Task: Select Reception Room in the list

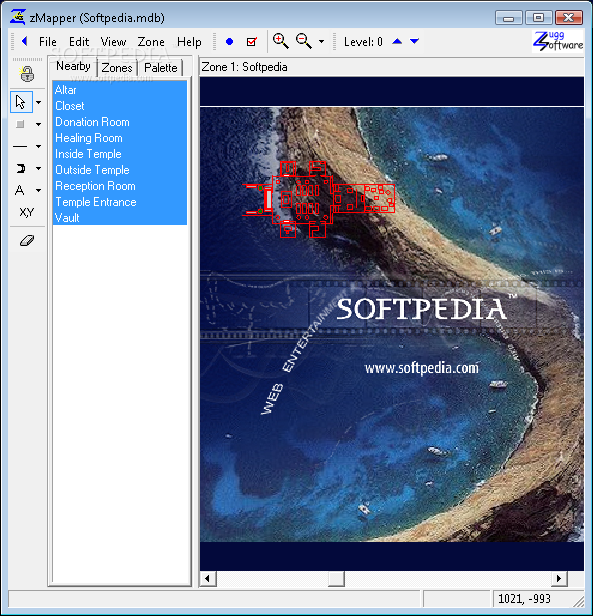Action: 120,186
